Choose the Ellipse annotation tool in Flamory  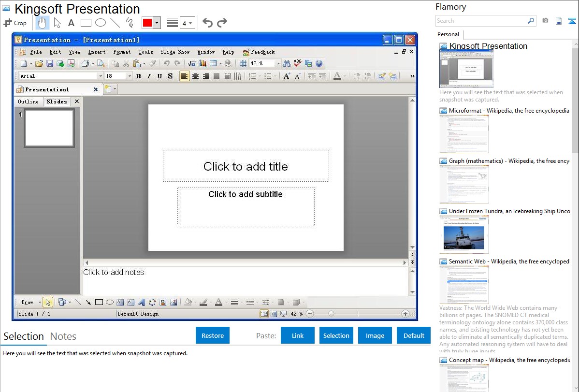click(101, 23)
